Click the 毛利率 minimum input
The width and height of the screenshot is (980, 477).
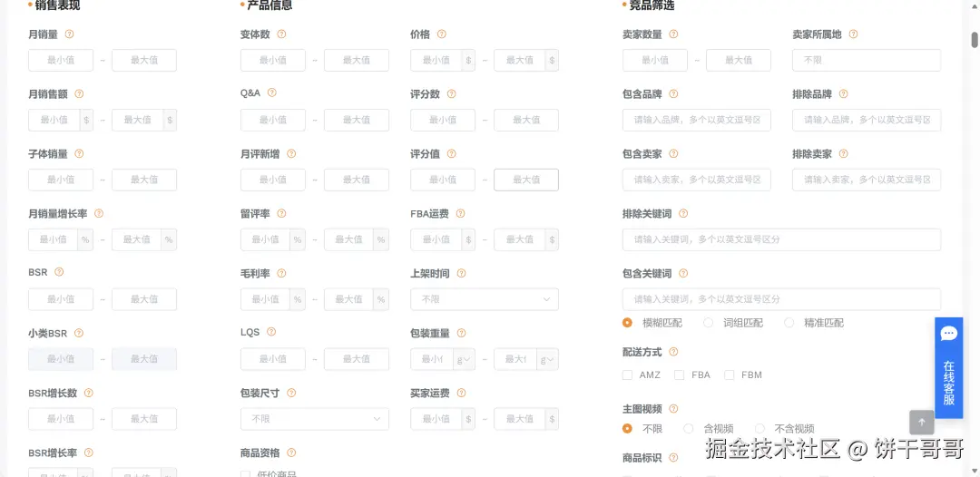265,299
